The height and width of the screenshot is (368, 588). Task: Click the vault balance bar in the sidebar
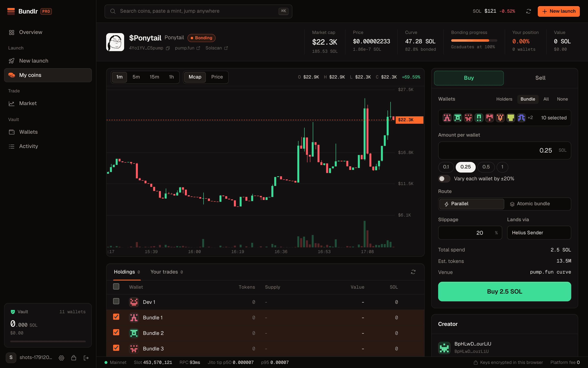48,341
